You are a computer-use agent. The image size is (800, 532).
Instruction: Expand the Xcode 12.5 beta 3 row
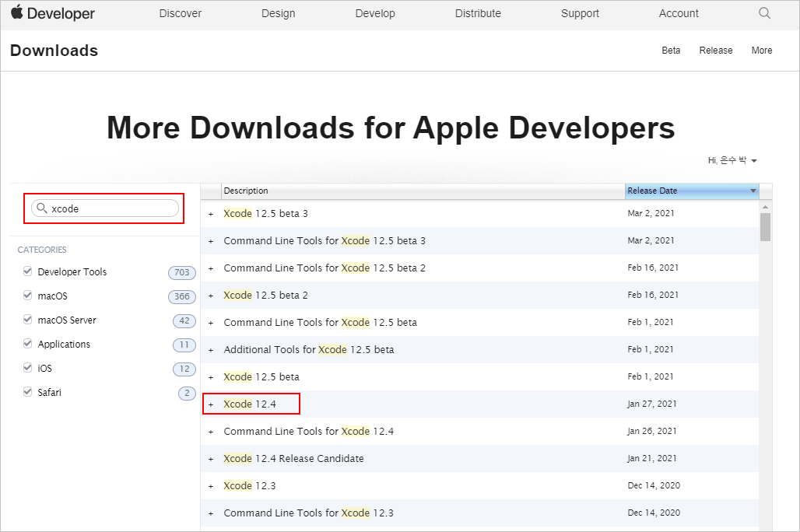[x=211, y=214]
